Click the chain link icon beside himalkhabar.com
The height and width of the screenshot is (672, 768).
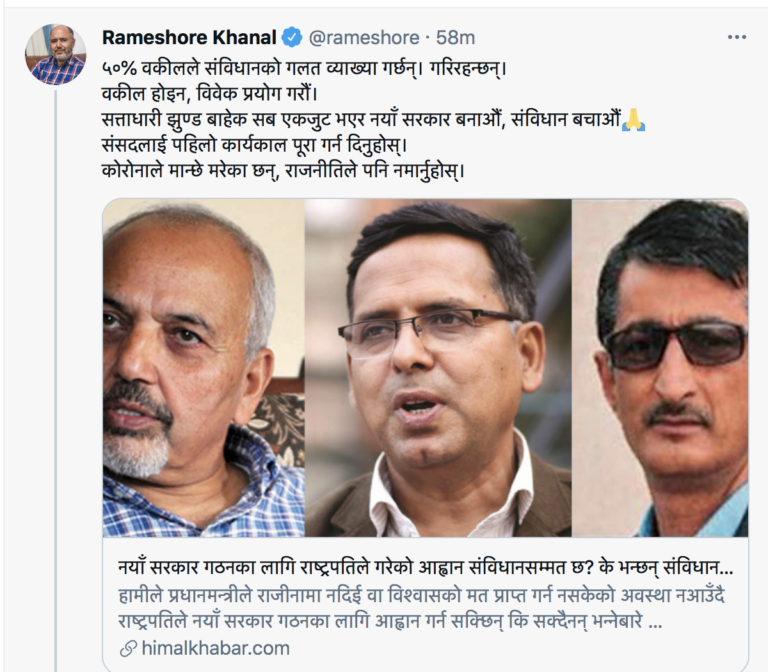click(x=128, y=649)
